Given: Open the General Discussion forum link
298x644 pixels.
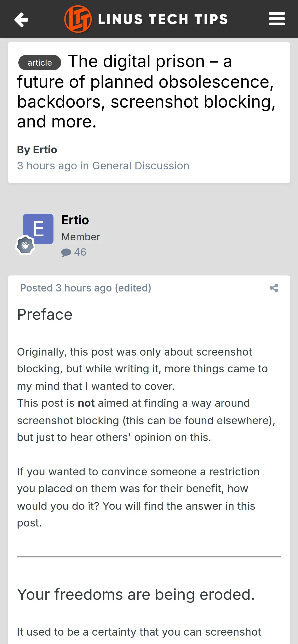Looking at the screenshot, I should [141, 166].
